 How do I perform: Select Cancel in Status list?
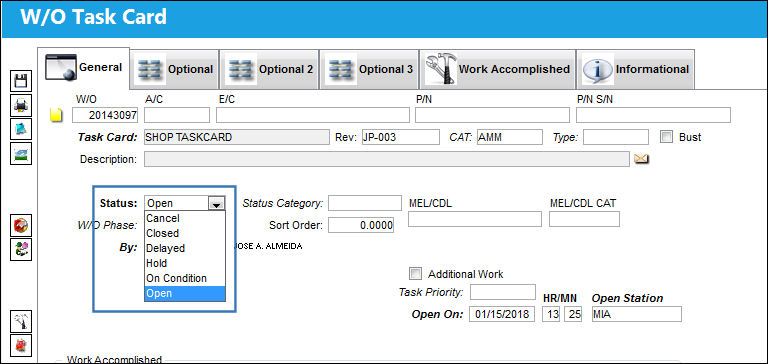pyautogui.click(x=185, y=218)
